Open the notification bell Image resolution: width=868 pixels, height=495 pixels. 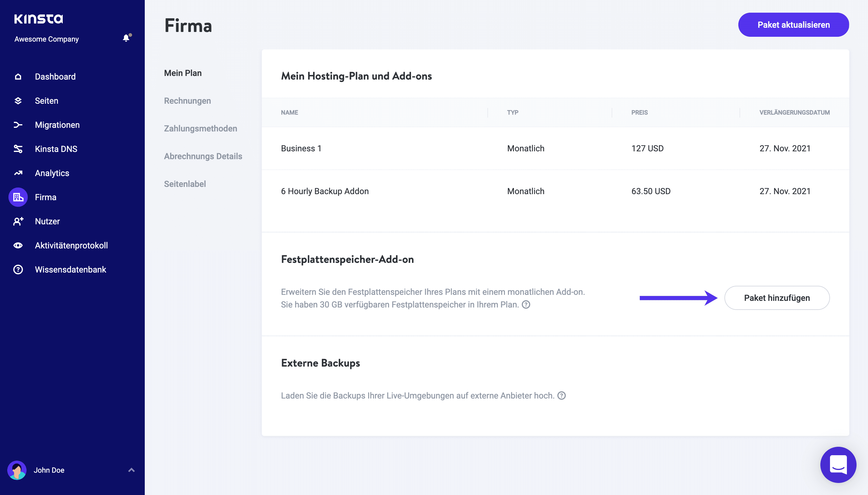[x=126, y=38]
